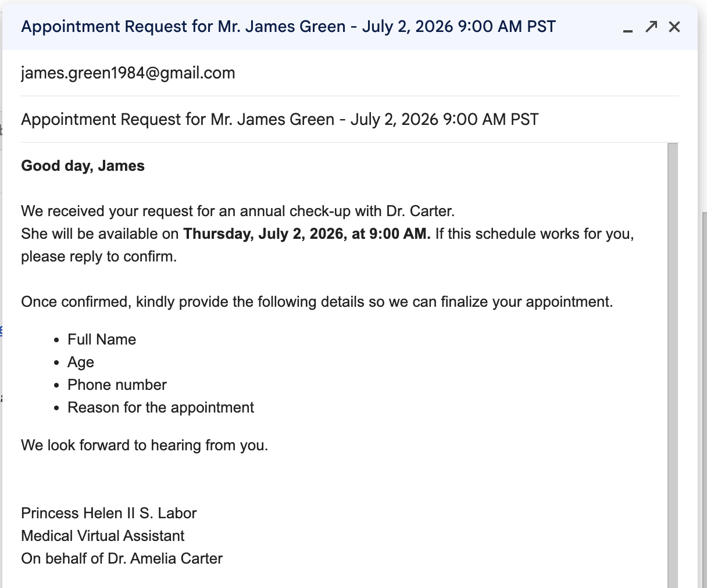Click the bold "Thursday, July 2, 2026" text
The width and height of the screenshot is (707, 588).
click(264, 234)
